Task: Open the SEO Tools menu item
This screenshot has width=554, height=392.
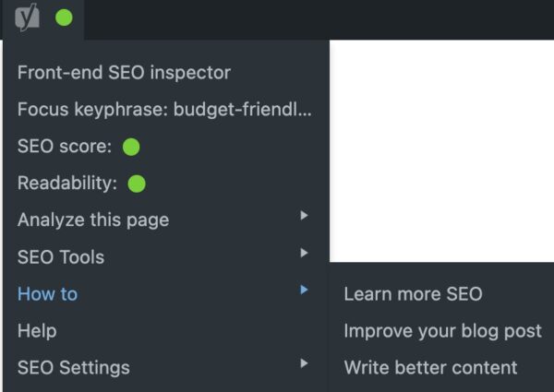Action: 61,256
